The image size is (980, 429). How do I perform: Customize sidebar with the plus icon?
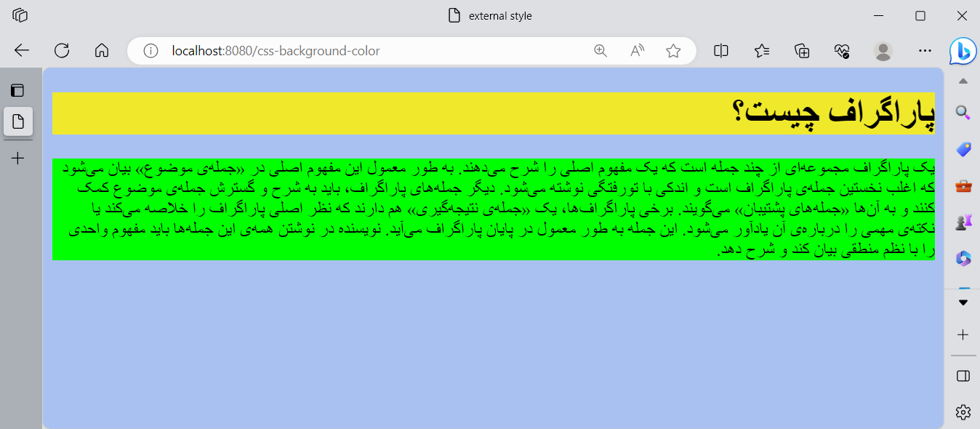(963, 334)
